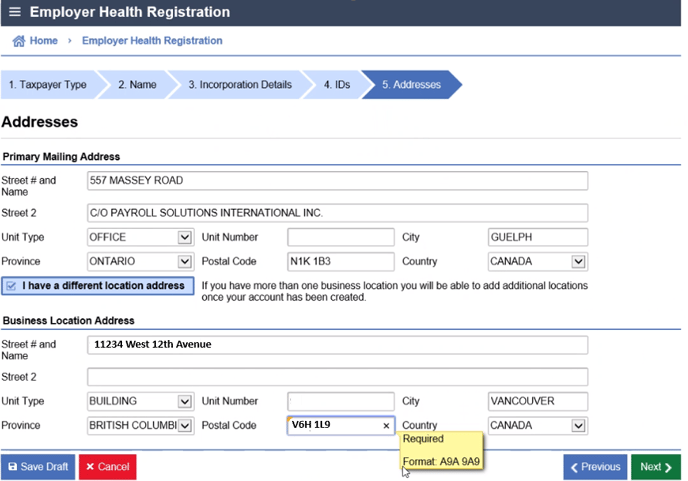Select the 4. IDs step
Screen dimensions: 688x481
point(336,85)
